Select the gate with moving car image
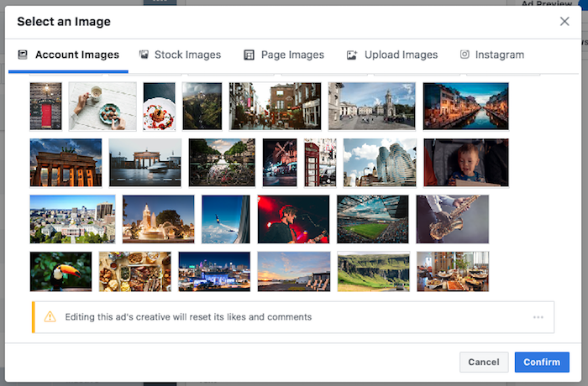Image resolution: width=588 pixels, height=386 pixels. pos(145,163)
